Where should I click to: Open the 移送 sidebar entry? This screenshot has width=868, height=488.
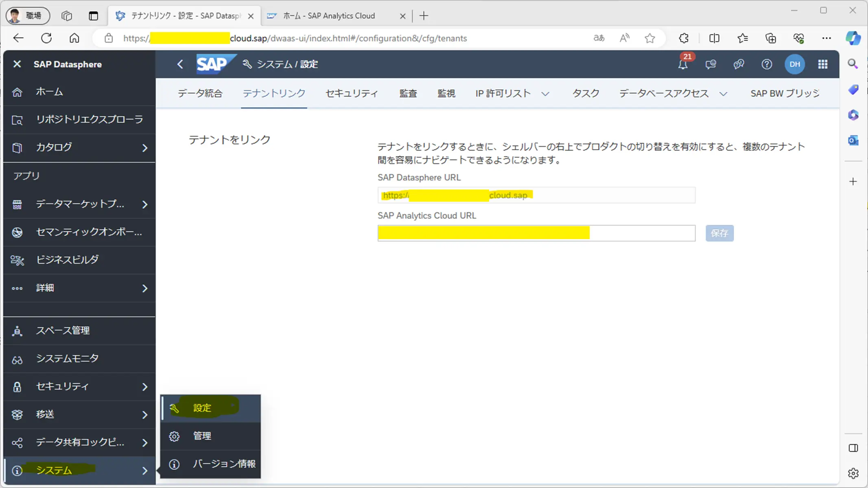(x=79, y=414)
